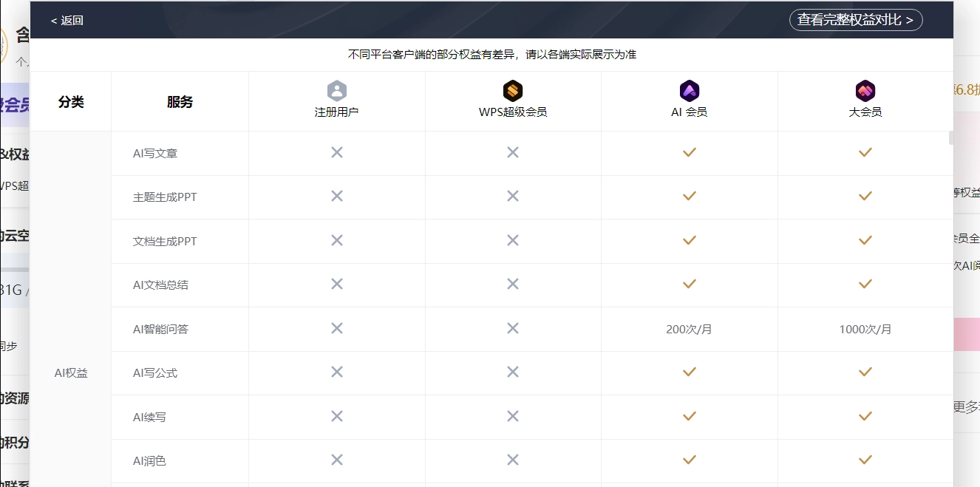980x487 pixels.
Task: Click the 200次/月 limit cell for AI智能问答
Action: tap(689, 329)
